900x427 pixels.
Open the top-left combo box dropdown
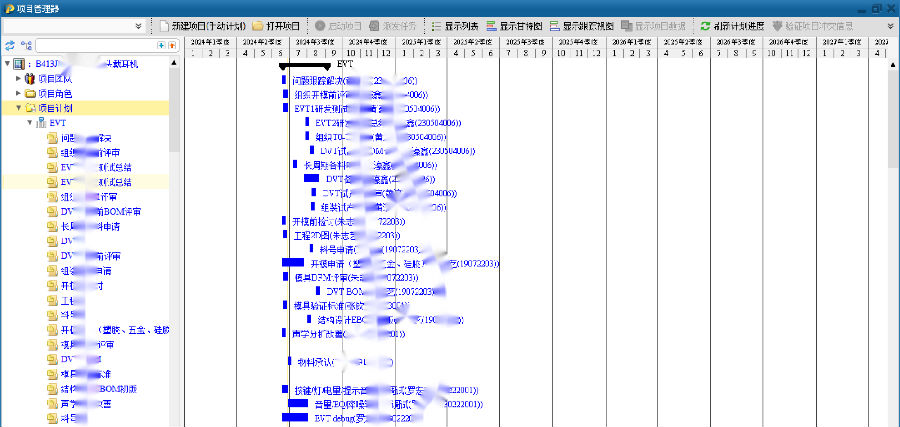tap(138, 26)
